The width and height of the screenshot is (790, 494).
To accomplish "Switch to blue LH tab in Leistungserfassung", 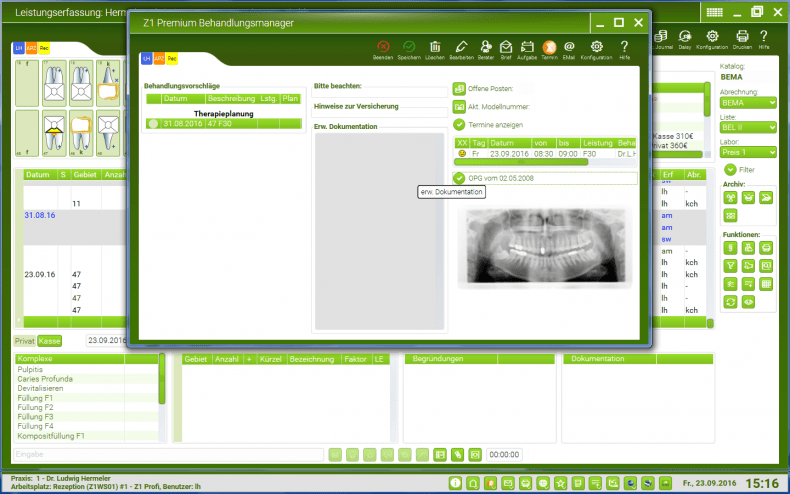I will [19, 48].
